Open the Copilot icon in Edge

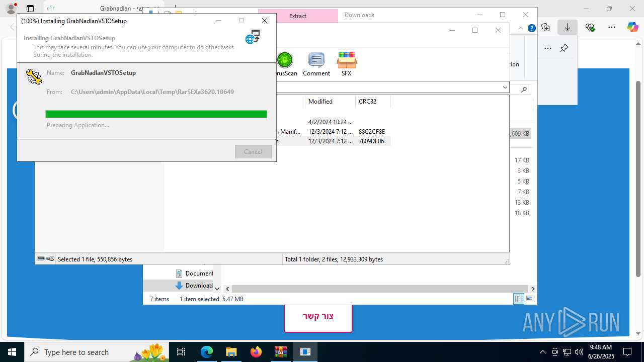632,28
